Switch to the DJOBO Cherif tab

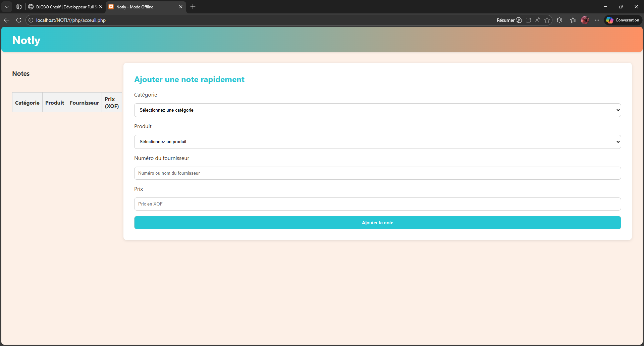[x=65, y=7]
